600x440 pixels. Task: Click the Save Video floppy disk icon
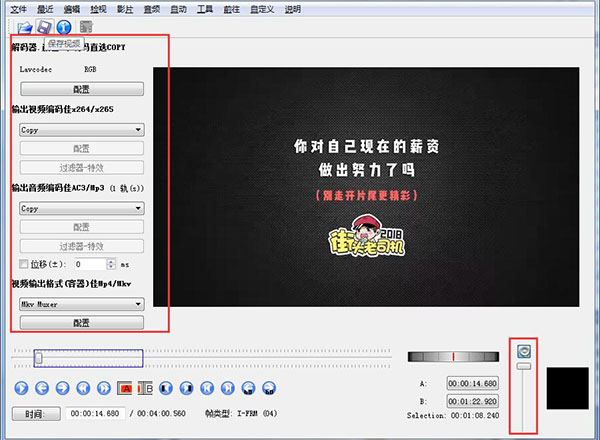pos(44,27)
